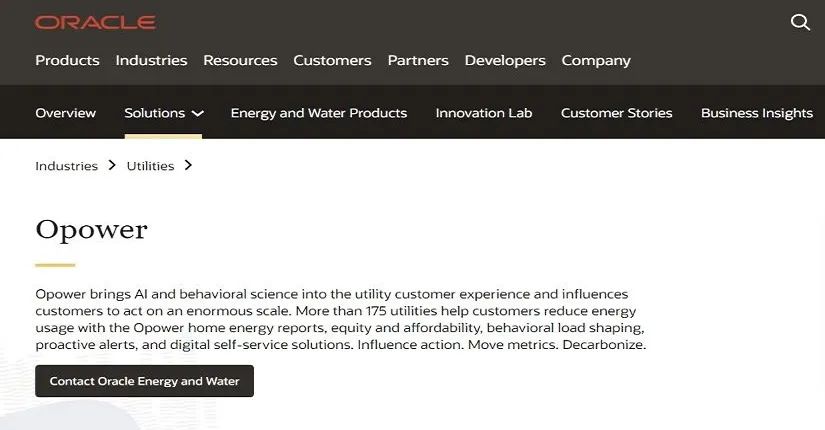Open the Developers menu
Image resolution: width=825 pixels, height=430 pixels.
pyautogui.click(x=505, y=61)
